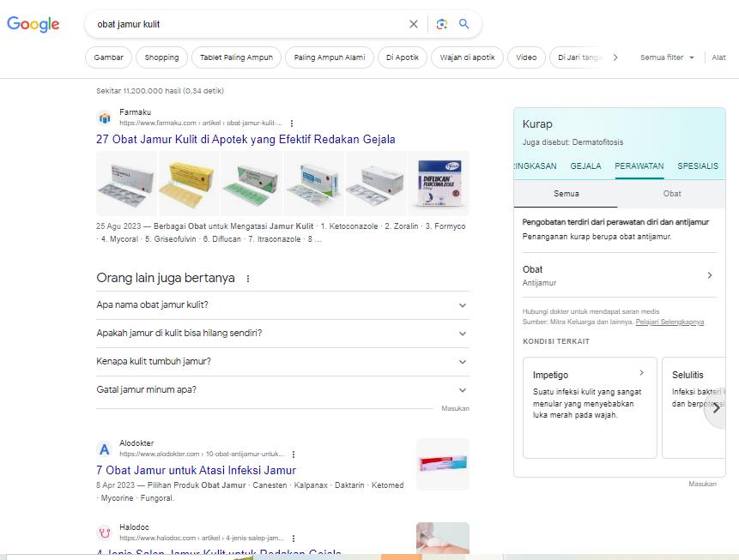The height and width of the screenshot is (560, 739).
Task: Open the blue and white box thumbnail
Action: click(x=314, y=184)
